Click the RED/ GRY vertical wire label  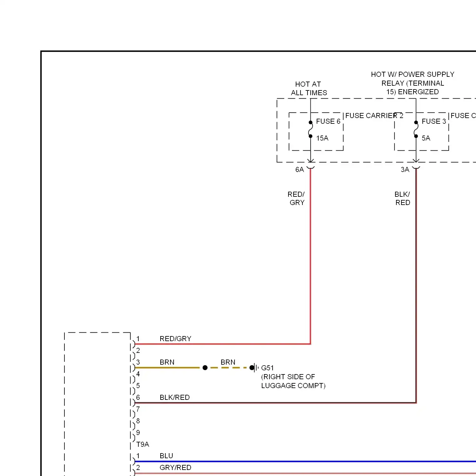click(296, 198)
